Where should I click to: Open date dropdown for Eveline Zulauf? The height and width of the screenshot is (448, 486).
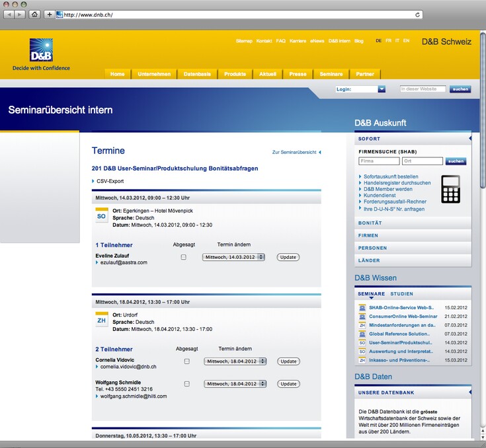click(x=233, y=257)
